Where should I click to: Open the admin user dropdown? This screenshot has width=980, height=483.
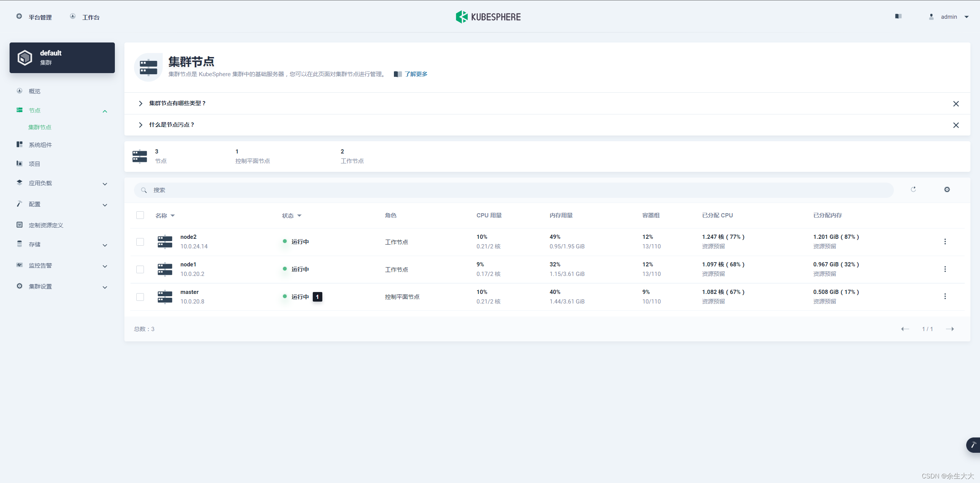[949, 17]
